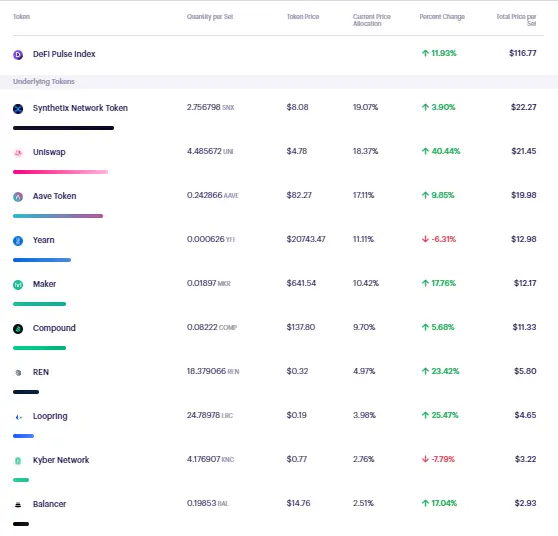Click the 17.76% Maker percent change
The image size is (558, 536).
pyautogui.click(x=443, y=283)
